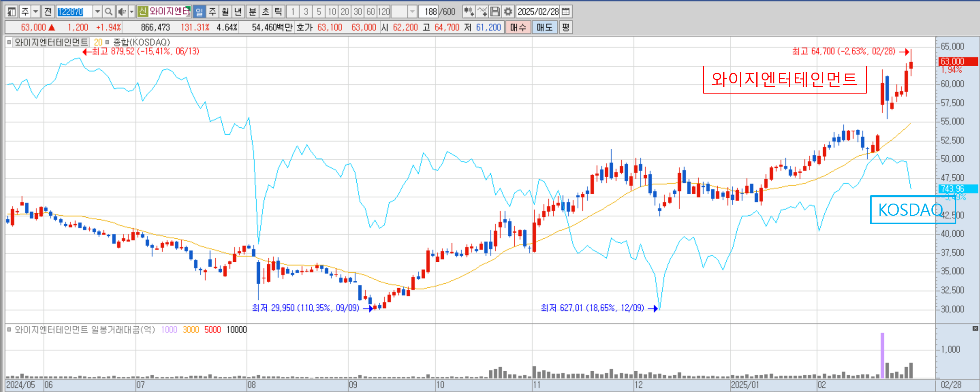The height and width of the screenshot is (392, 980).
Task: Toggle the left panel layout icon
Action: coord(11,12)
